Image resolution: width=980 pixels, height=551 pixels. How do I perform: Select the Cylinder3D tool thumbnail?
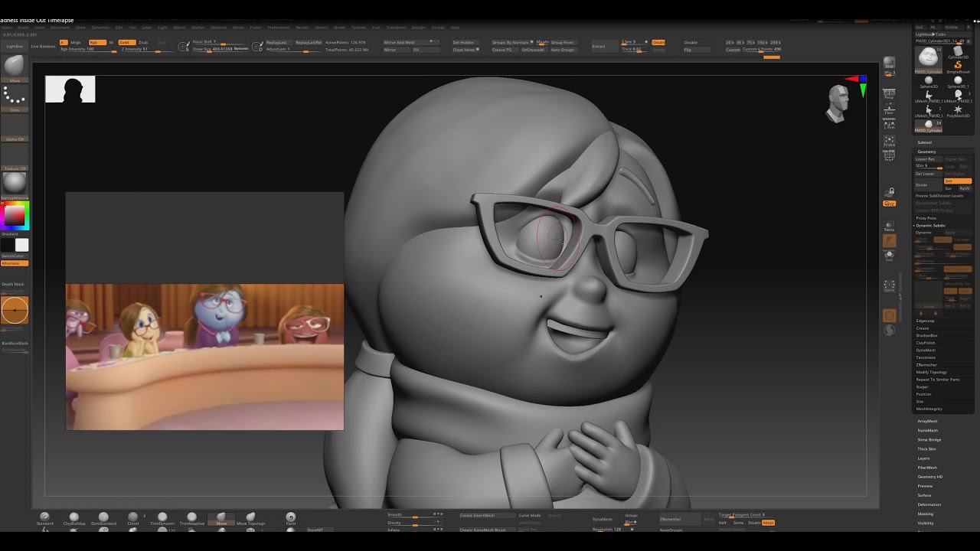pyautogui.click(x=958, y=52)
